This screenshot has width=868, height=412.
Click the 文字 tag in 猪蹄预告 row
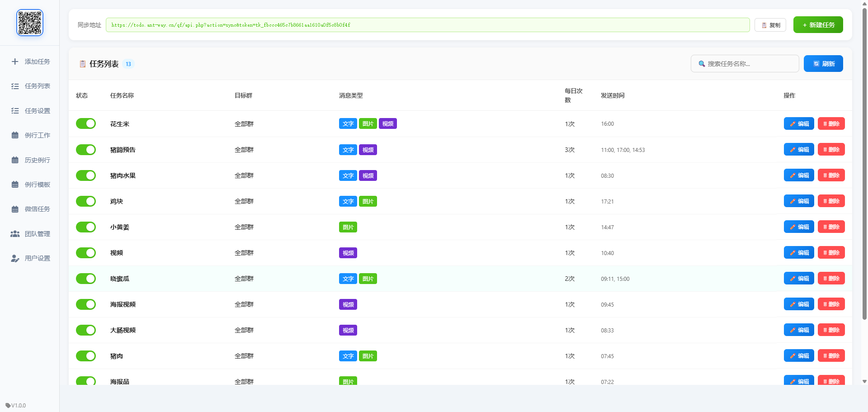pos(348,150)
